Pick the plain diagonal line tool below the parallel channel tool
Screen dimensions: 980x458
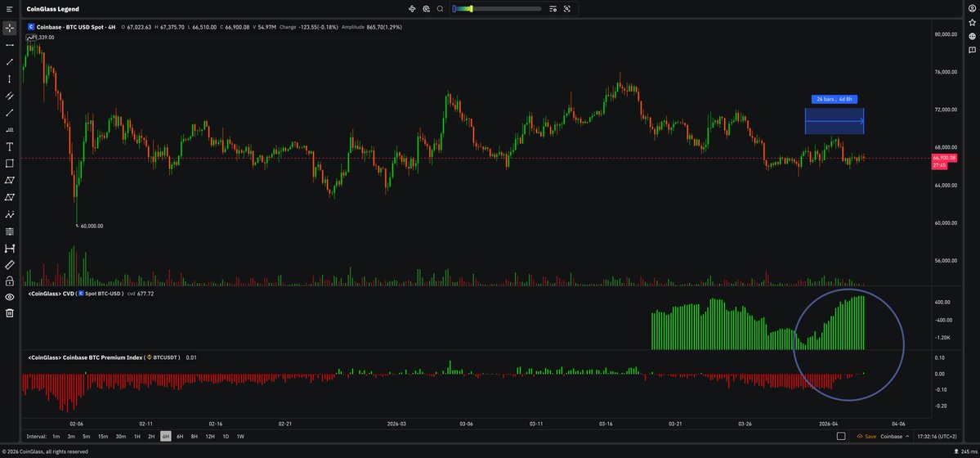point(9,113)
